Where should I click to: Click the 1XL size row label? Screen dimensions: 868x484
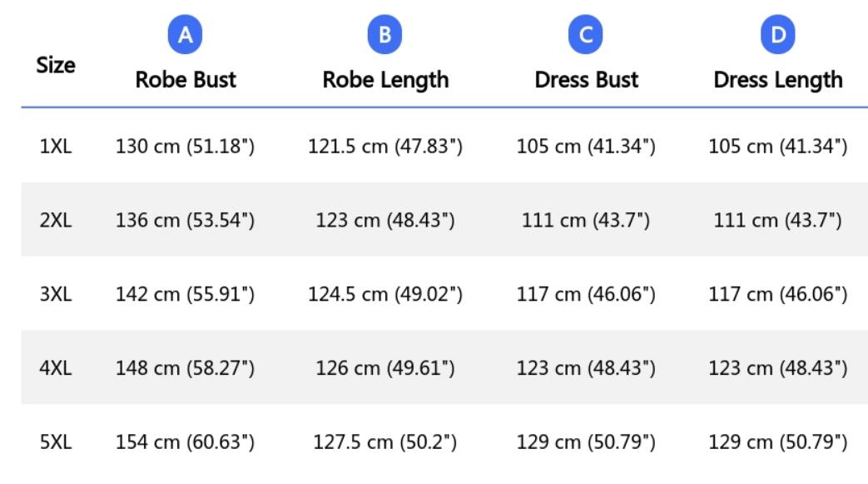coord(56,147)
